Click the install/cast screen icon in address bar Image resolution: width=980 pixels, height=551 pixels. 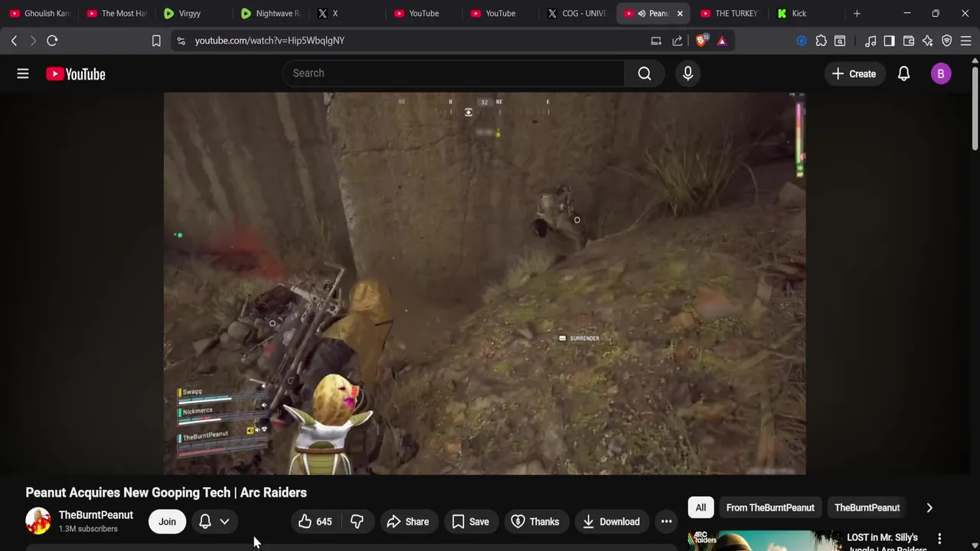tap(656, 41)
